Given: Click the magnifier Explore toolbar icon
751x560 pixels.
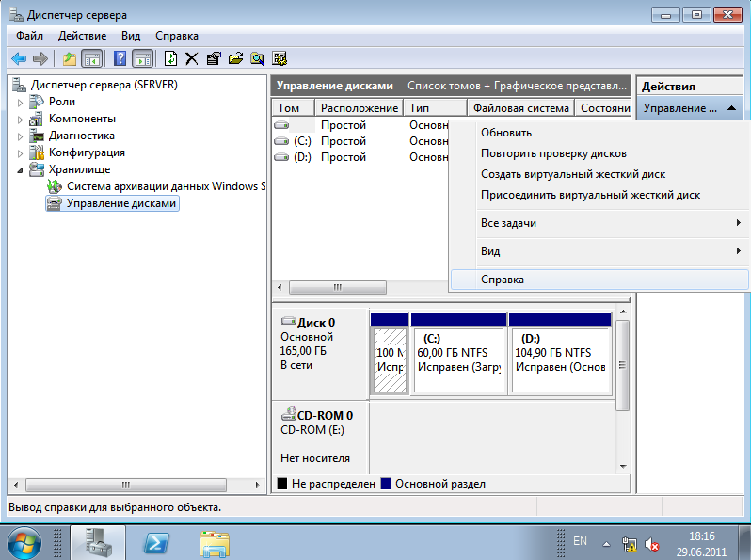Looking at the screenshot, I should [258, 59].
